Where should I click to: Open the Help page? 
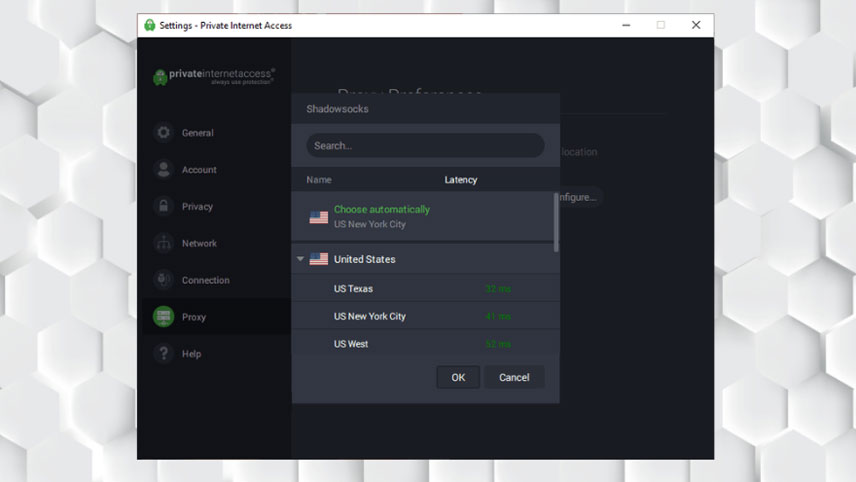[x=192, y=354]
